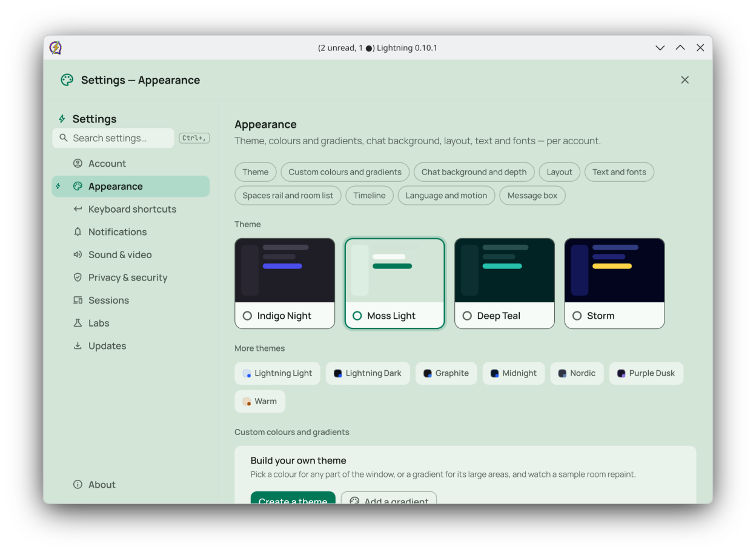Screen dimensions: 756x555
Task: Switch to Privacy & security settings
Action: 131,277
